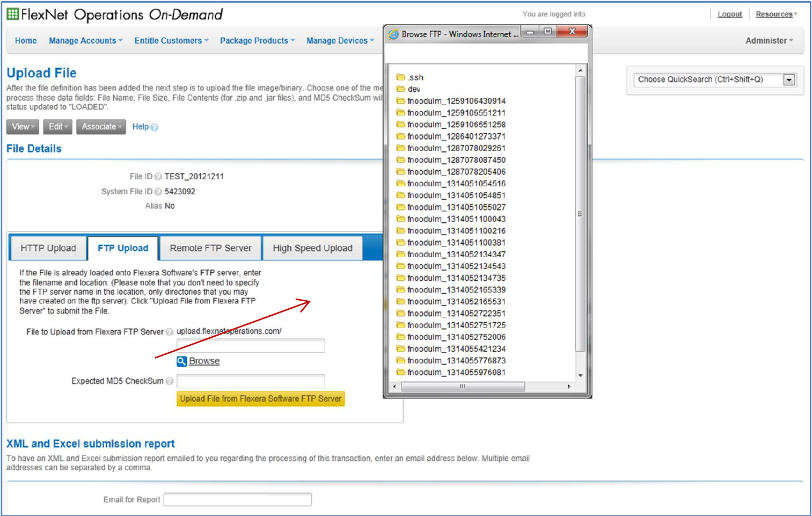Open the dev folder icon
812x516 pixels.
400,89
